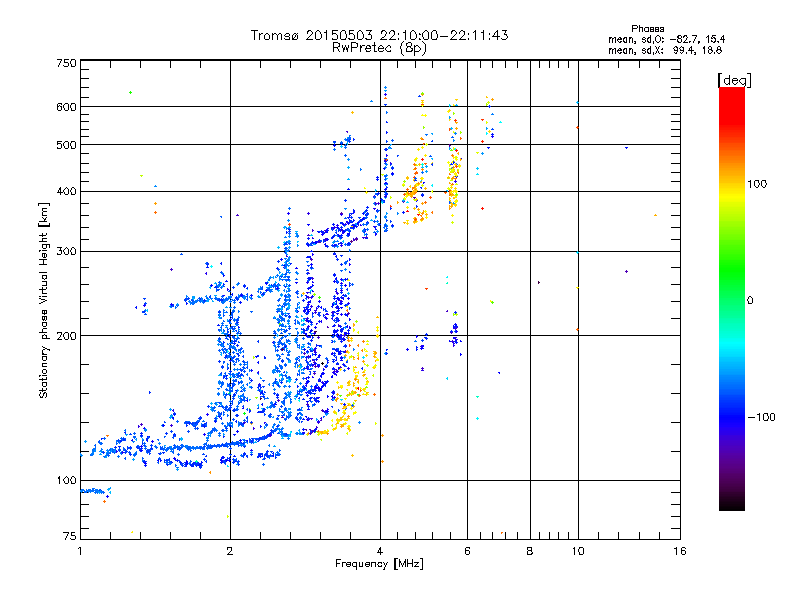This screenshot has width=800, height=600.
Task: Click the y-axis '500' tick label
Action: (x=66, y=145)
